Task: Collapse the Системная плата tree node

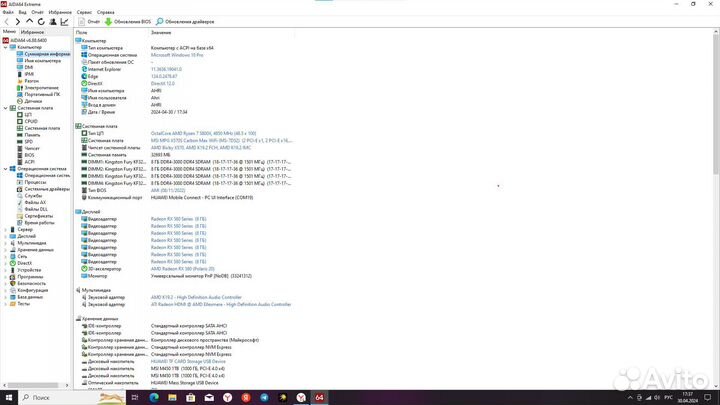Action: (x=6, y=108)
